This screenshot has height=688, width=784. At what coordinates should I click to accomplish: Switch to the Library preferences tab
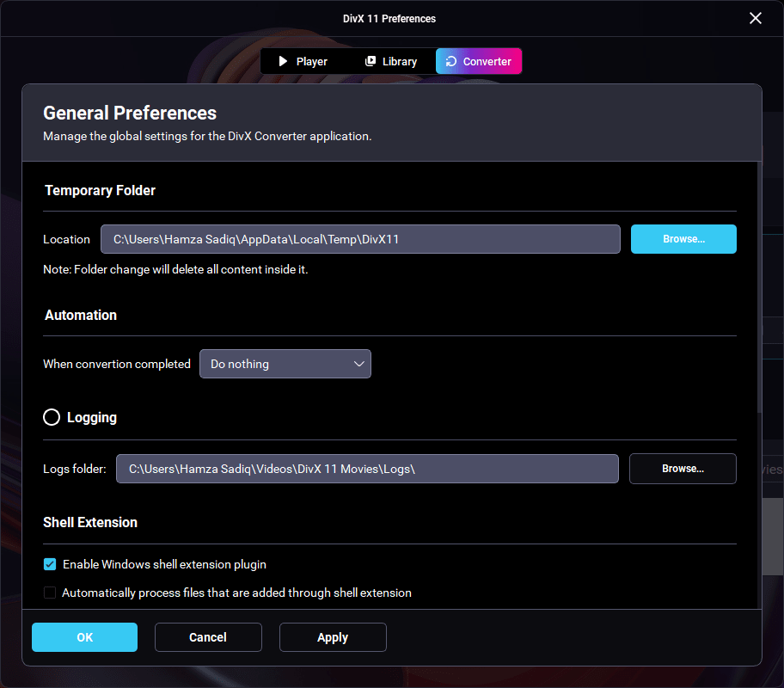pyautogui.click(x=391, y=61)
